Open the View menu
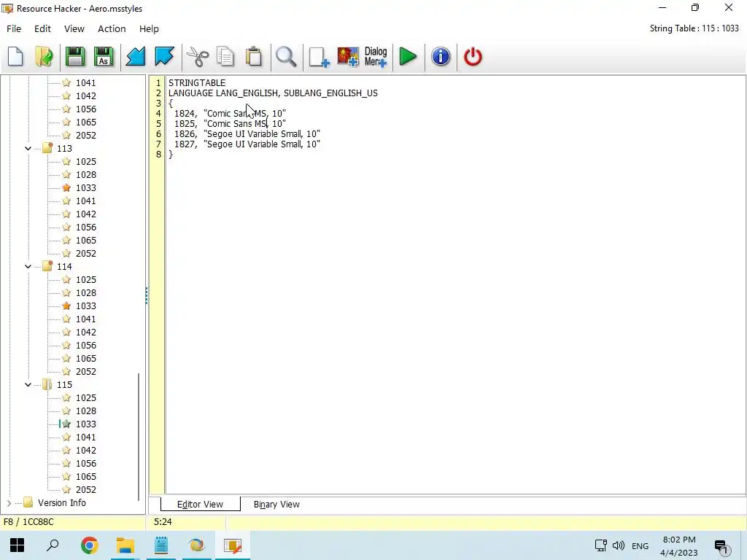747x560 pixels. pyautogui.click(x=74, y=28)
